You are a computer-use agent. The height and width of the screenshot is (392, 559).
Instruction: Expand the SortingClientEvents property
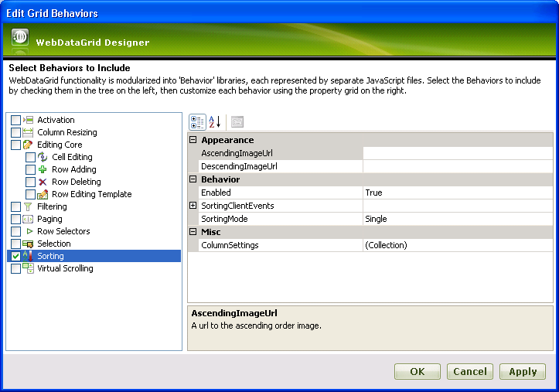193,206
